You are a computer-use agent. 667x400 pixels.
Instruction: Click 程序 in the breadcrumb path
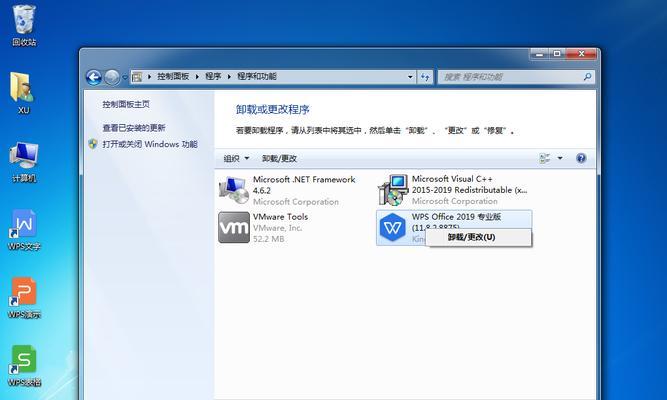click(x=213, y=77)
